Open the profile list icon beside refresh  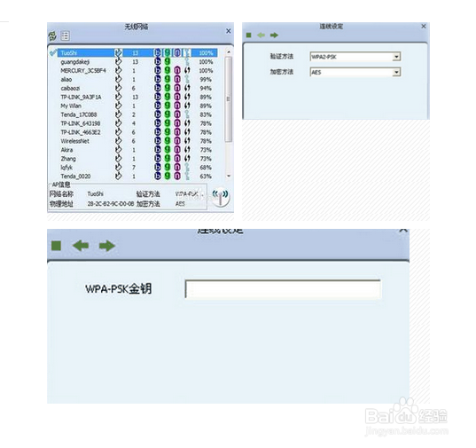point(65,35)
